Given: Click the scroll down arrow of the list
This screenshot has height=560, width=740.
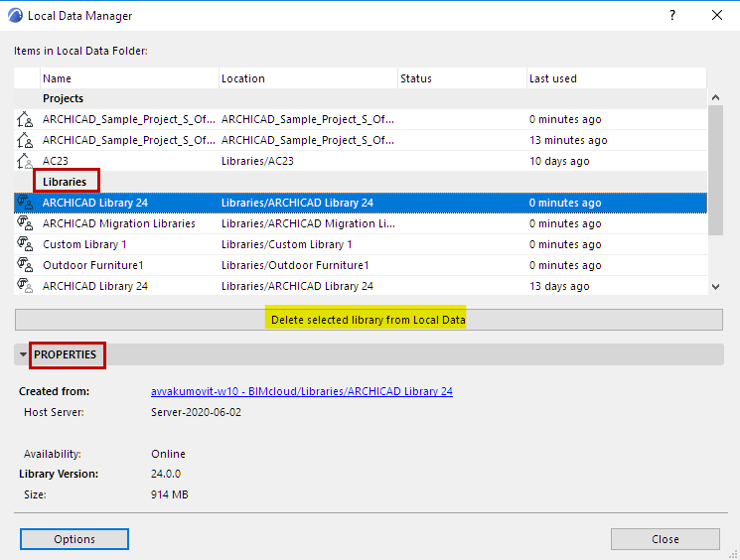Looking at the screenshot, I should pos(715,286).
